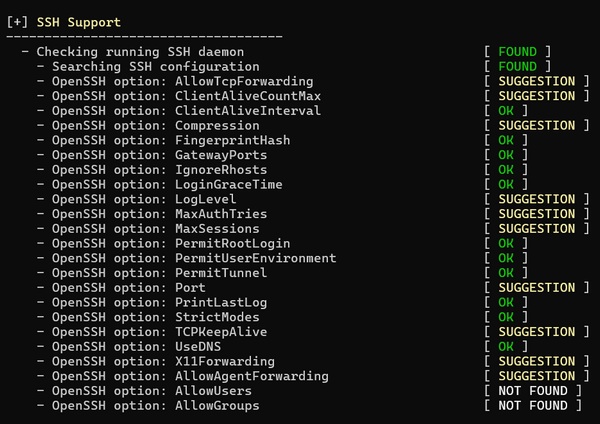This screenshot has height=424, width=600.
Task: Click NOT FOUND status for AllowUsers
Action: [532, 391]
